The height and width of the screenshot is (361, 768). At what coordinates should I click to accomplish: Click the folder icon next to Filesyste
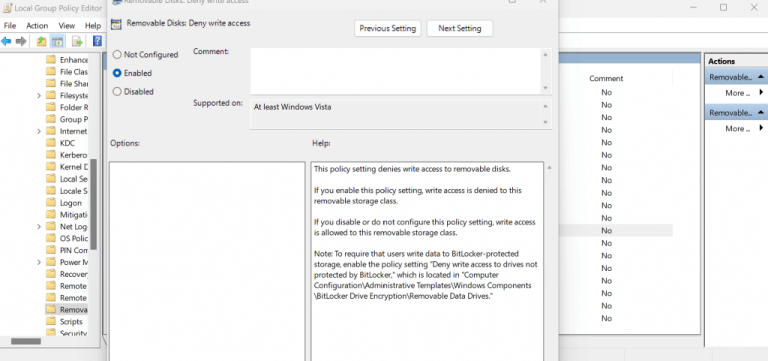point(50,96)
